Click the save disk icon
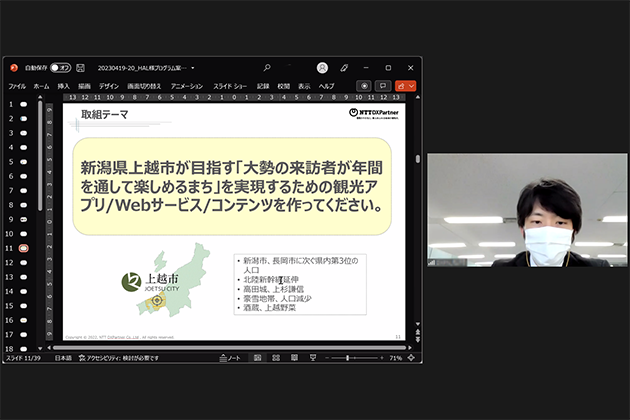630x420 pixels. click(80, 68)
